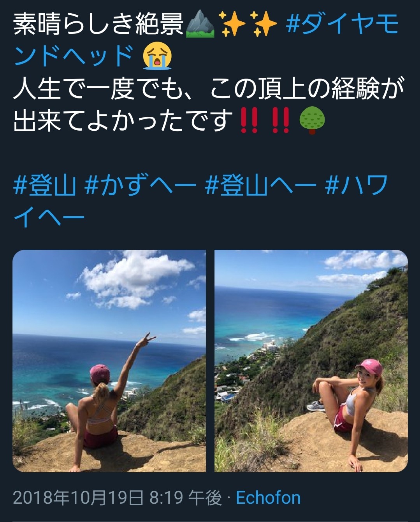Tap the #かずへー hashtag

pyautogui.click(x=140, y=185)
